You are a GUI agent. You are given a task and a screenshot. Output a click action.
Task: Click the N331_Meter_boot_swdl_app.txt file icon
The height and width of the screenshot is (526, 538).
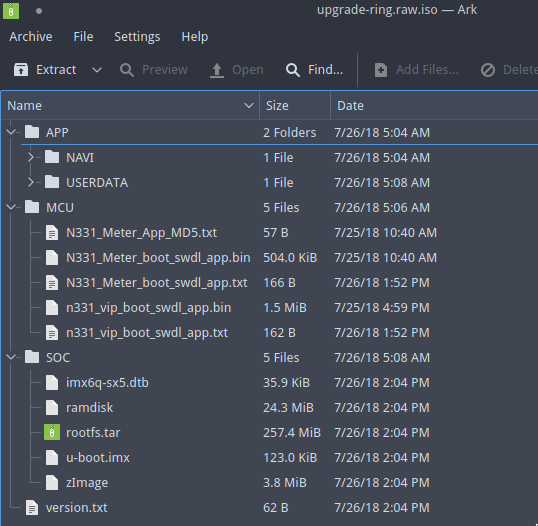pyautogui.click(x=52, y=283)
